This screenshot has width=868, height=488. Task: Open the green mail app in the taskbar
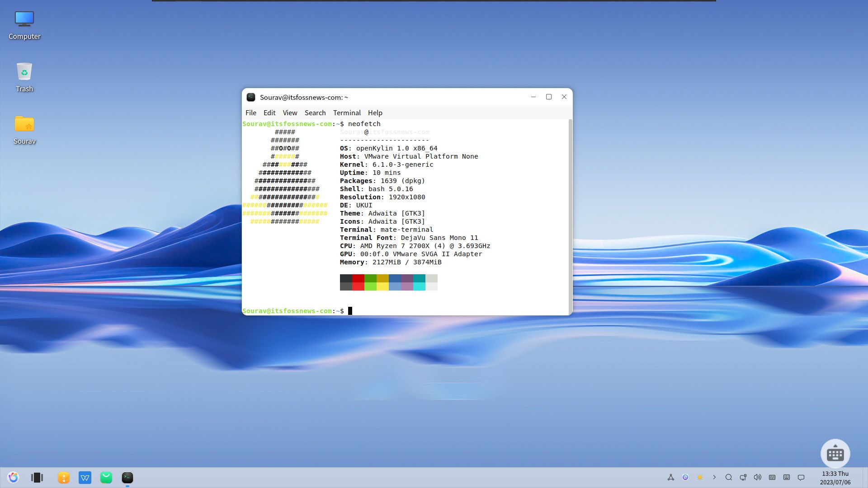click(106, 477)
